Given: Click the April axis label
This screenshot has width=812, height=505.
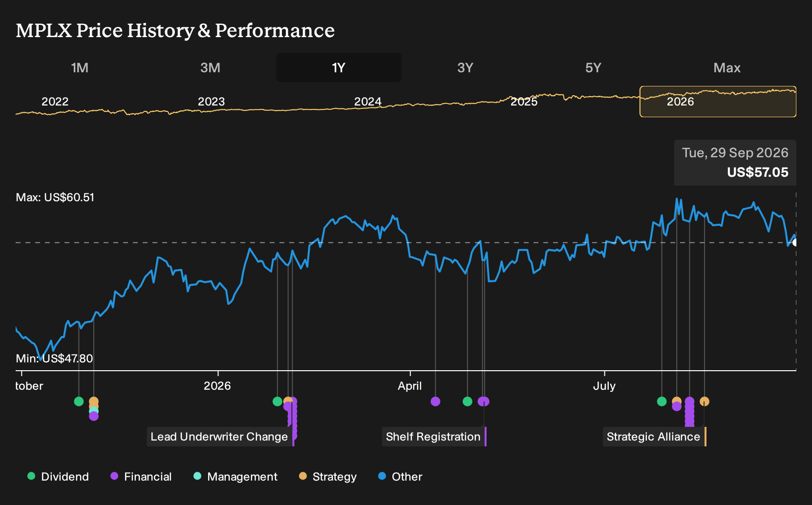Looking at the screenshot, I should coord(409,386).
